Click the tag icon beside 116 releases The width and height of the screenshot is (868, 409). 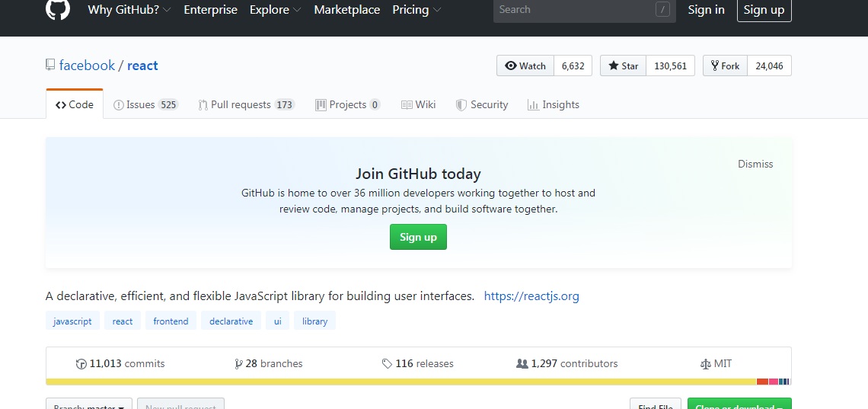pyautogui.click(x=387, y=363)
